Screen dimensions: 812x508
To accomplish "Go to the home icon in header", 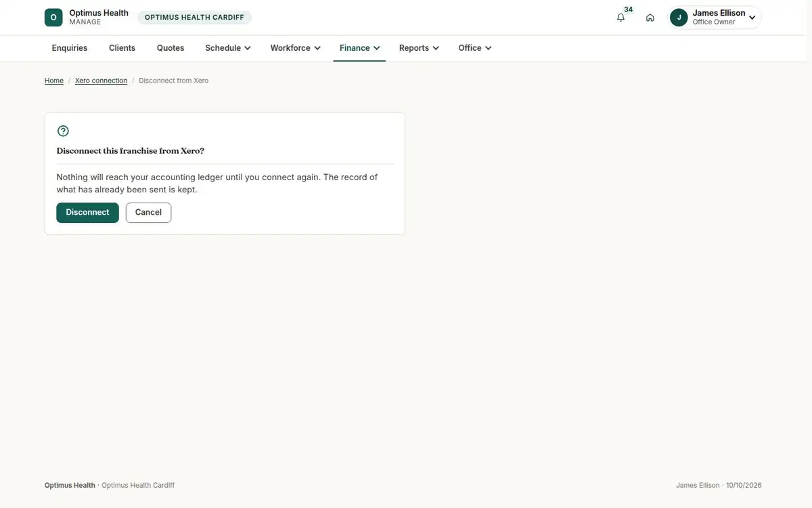I will [650, 18].
